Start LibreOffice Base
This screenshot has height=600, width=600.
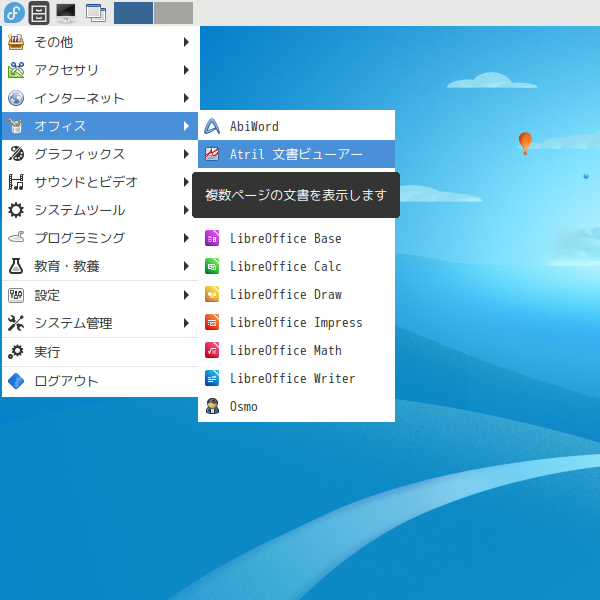pos(297,238)
